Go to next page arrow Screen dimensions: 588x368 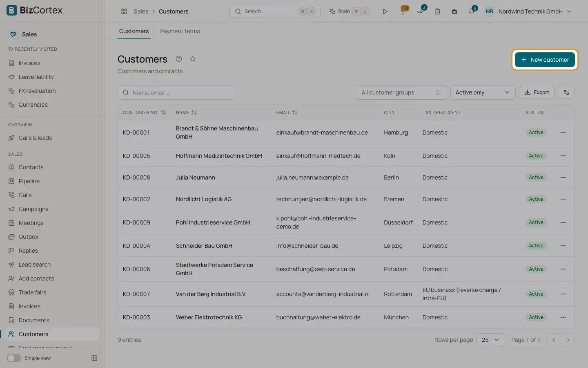(568, 340)
